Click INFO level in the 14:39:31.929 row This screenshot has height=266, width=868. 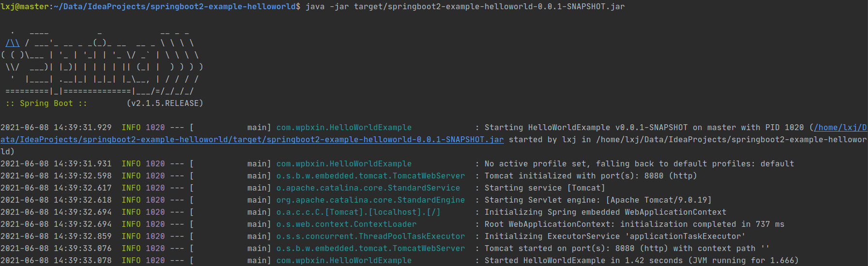pos(131,128)
